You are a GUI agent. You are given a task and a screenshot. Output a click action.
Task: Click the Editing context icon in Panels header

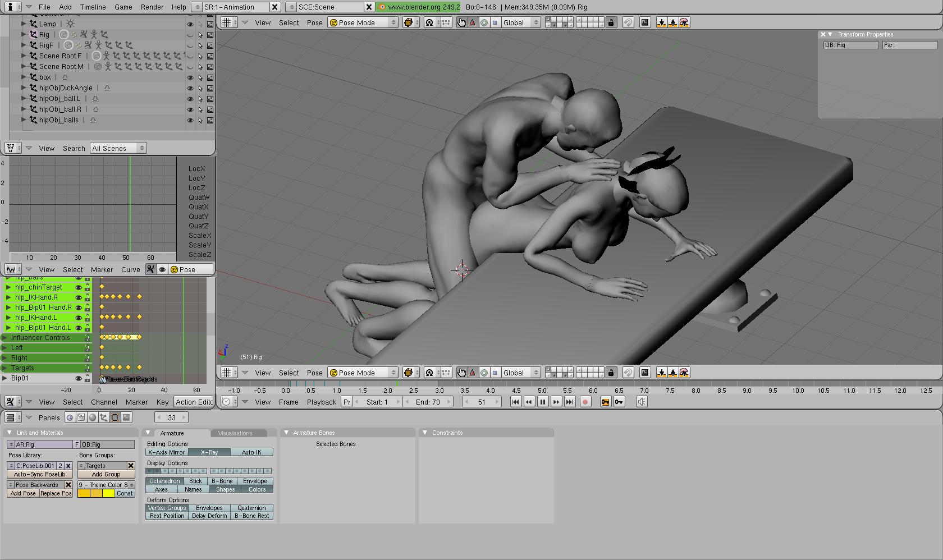(115, 417)
